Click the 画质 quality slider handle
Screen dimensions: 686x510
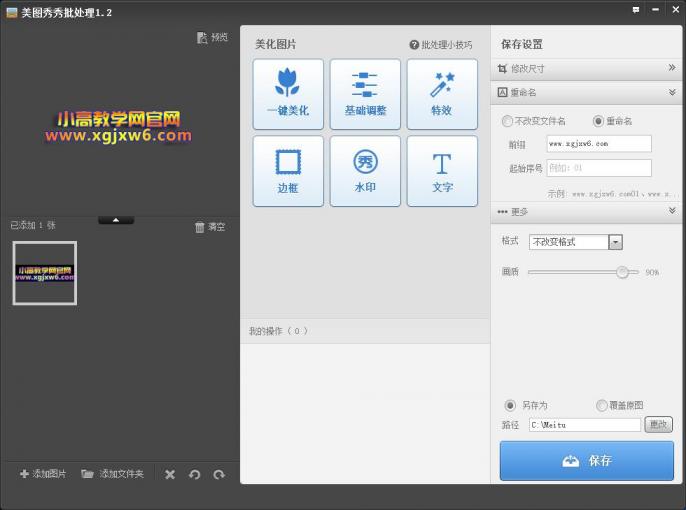click(623, 272)
